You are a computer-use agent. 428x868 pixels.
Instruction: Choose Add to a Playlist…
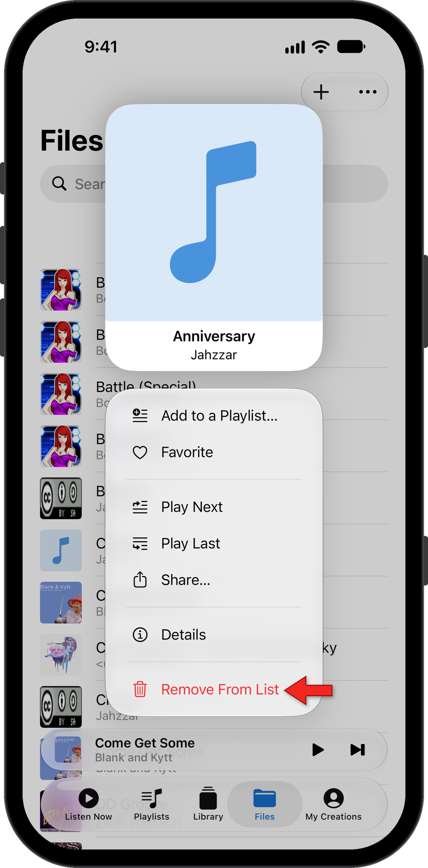[x=214, y=416]
